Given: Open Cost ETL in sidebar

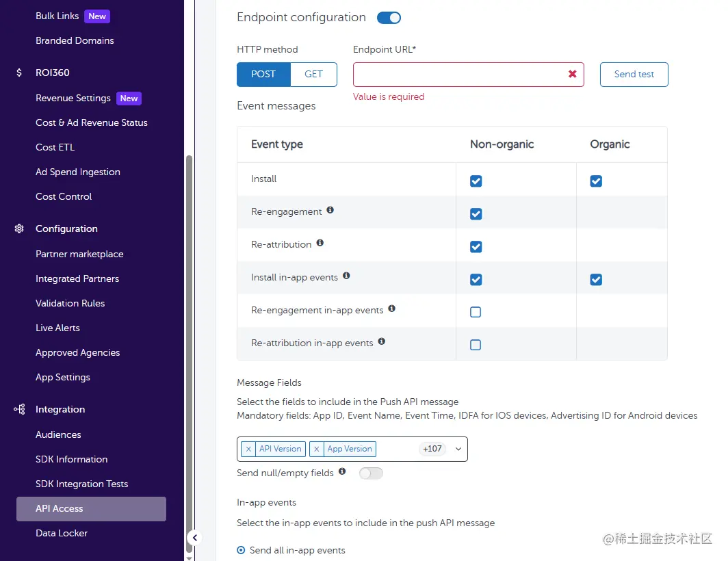Looking at the screenshot, I should [55, 148].
